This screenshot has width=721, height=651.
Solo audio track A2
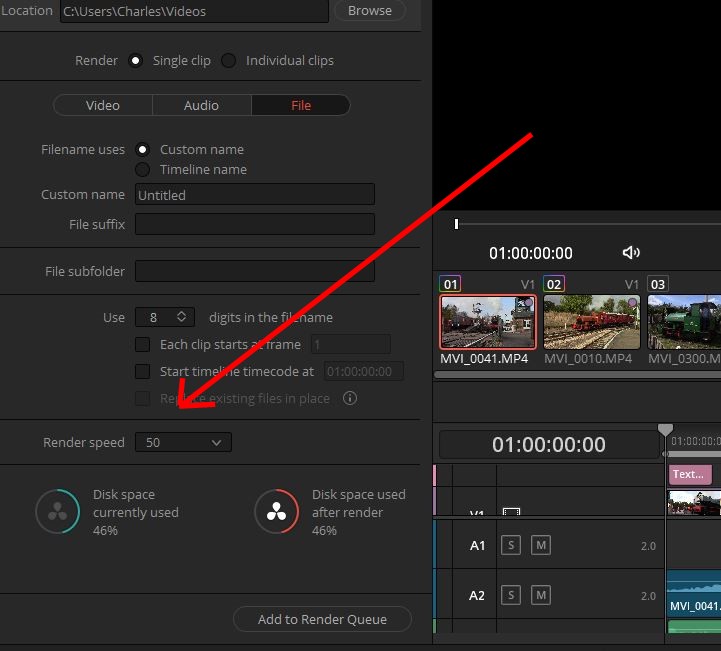click(511, 595)
